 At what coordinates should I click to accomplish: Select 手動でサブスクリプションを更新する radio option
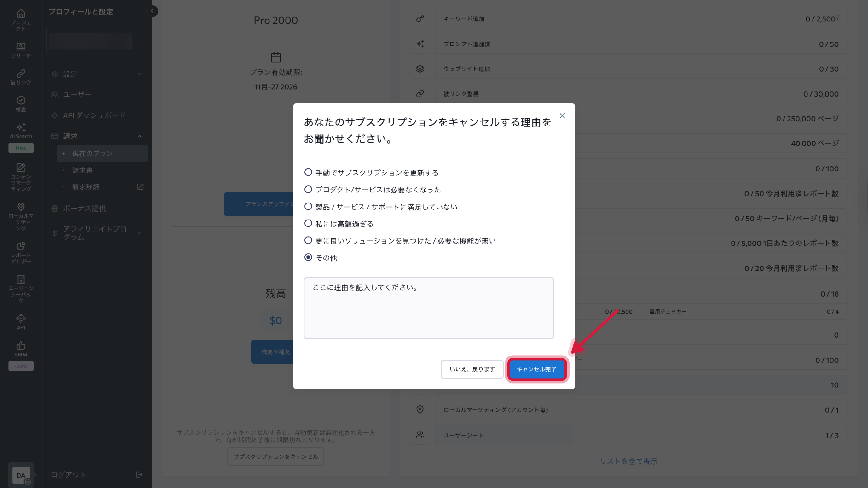pyautogui.click(x=308, y=172)
